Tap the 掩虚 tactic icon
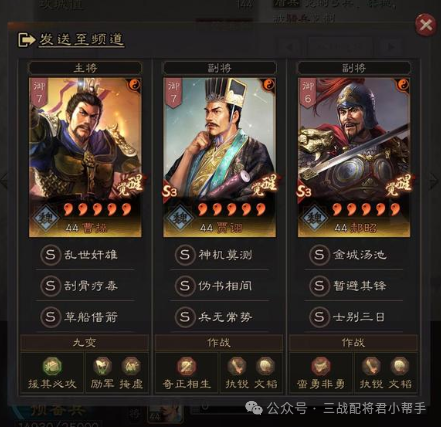 [131, 366]
